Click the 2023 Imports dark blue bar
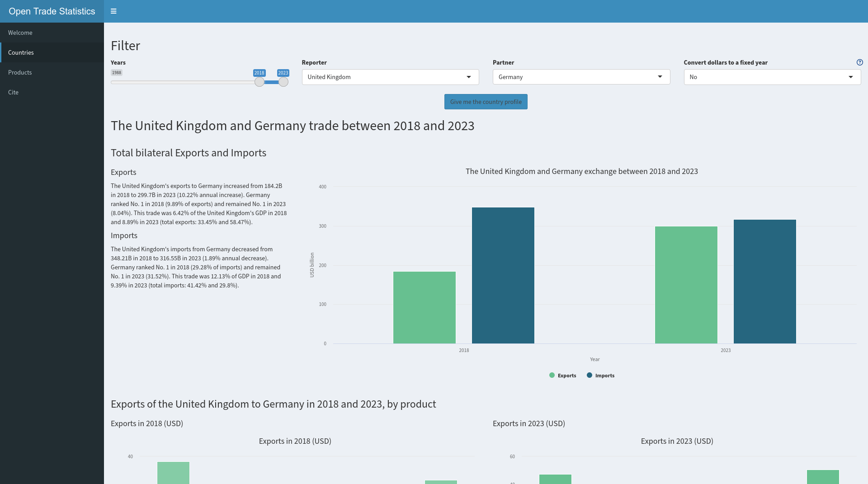 (764, 281)
